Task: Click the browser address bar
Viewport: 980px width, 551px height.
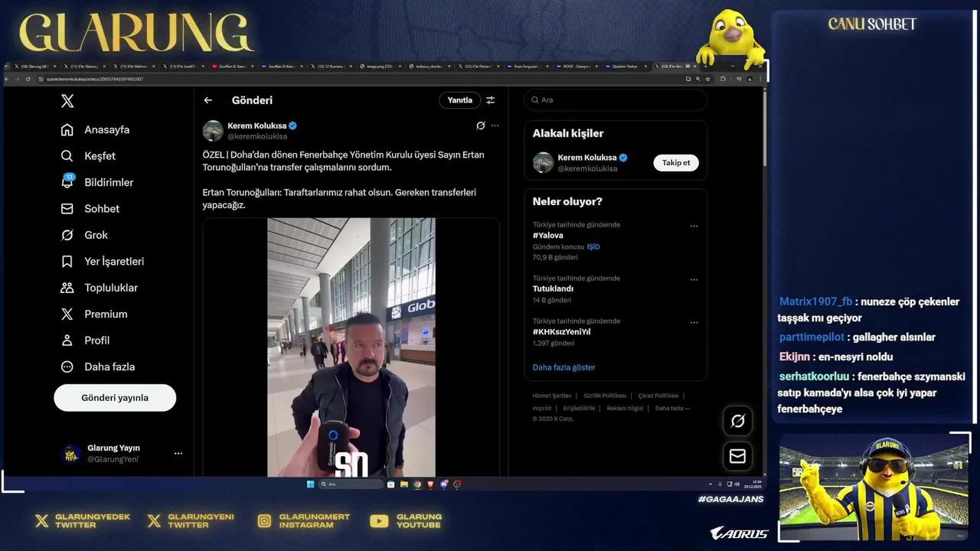Action: [360, 79]
